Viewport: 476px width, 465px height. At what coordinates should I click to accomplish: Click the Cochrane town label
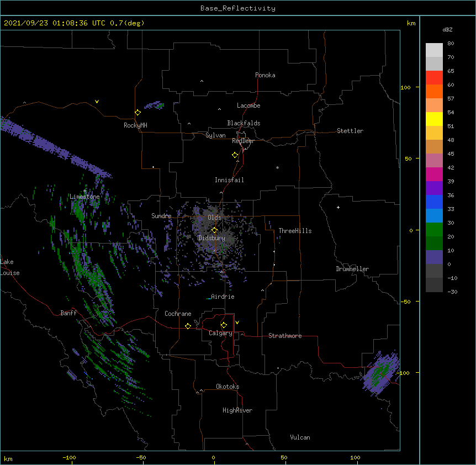178,314
